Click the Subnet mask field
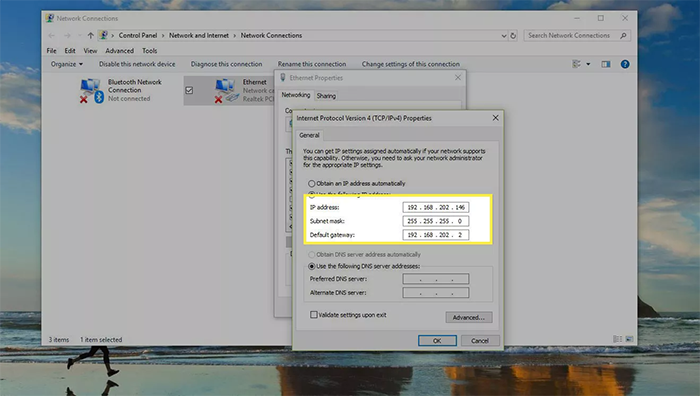Viewport: 700px width, 396px height. [x=436, y=221]
